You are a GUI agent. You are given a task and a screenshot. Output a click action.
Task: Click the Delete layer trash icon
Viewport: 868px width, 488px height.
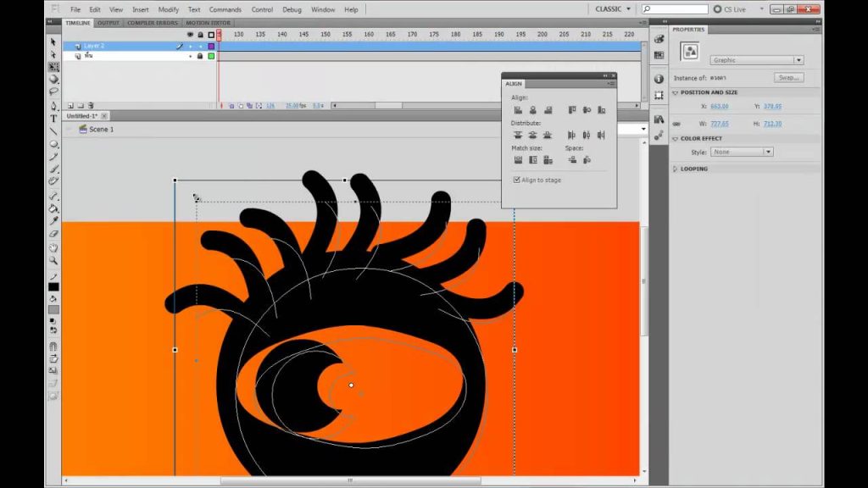pyautogui.click(x=91, y=105)
